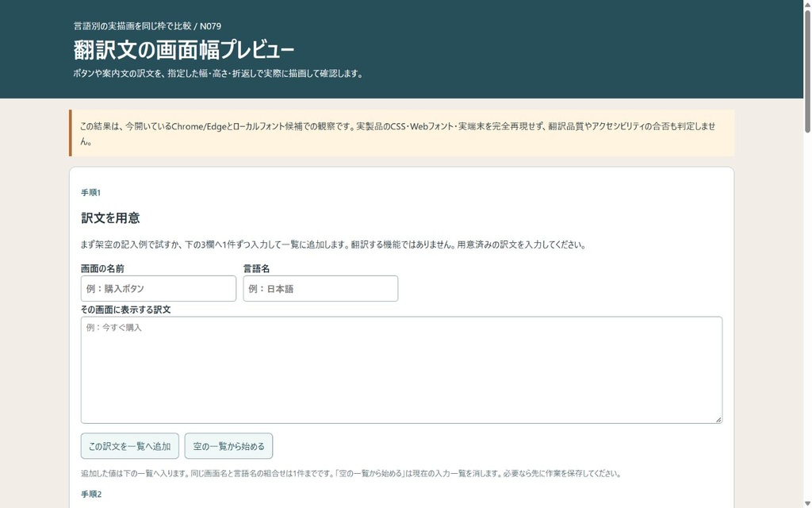This screenshot has height=508, width=812.
Task: Click the helper note starting with 追加した値は下の一覧へ入ります
Action: [x=351, y=473]
